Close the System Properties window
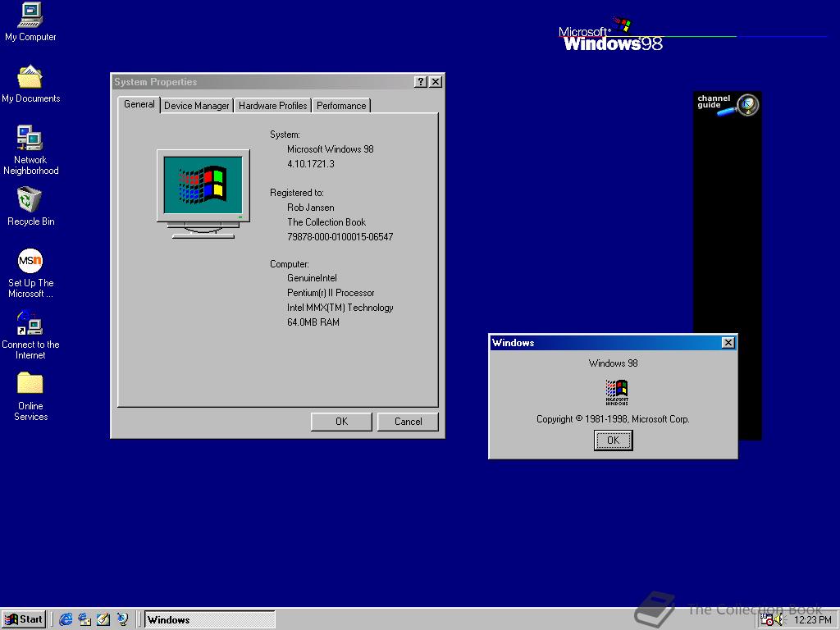The height and width of the screenshot is (630, 840). 436,81
